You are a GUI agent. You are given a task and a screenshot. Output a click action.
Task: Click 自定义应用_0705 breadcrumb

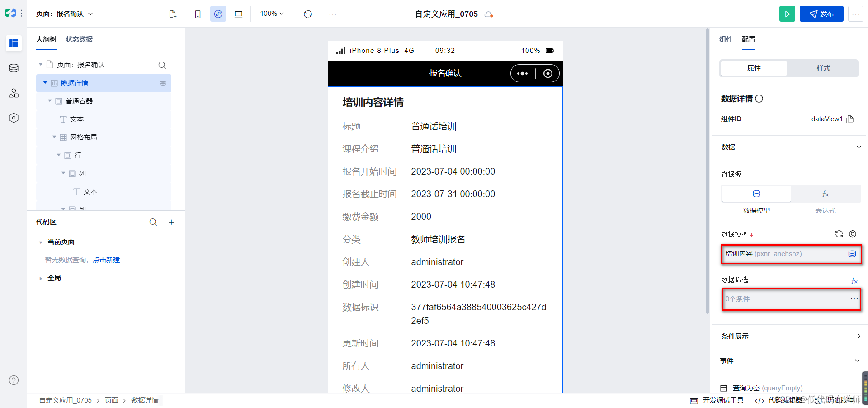point(65,400)
